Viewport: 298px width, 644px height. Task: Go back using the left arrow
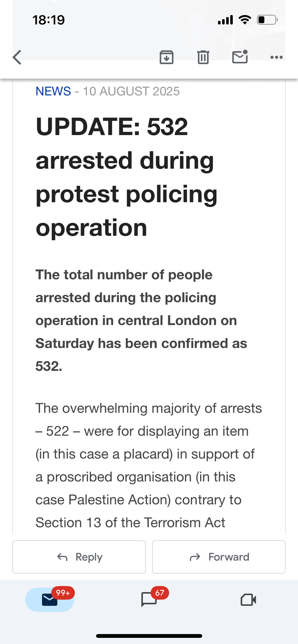click(17, 57)
